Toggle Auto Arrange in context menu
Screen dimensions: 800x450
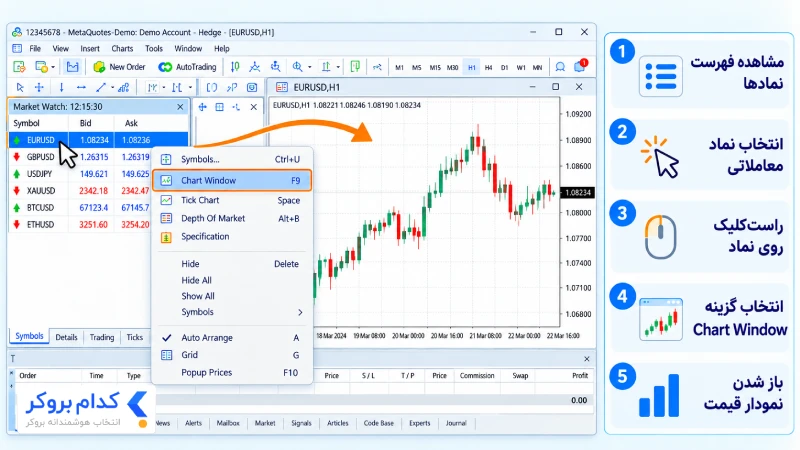pyautogui.click(x=232, y=338)
